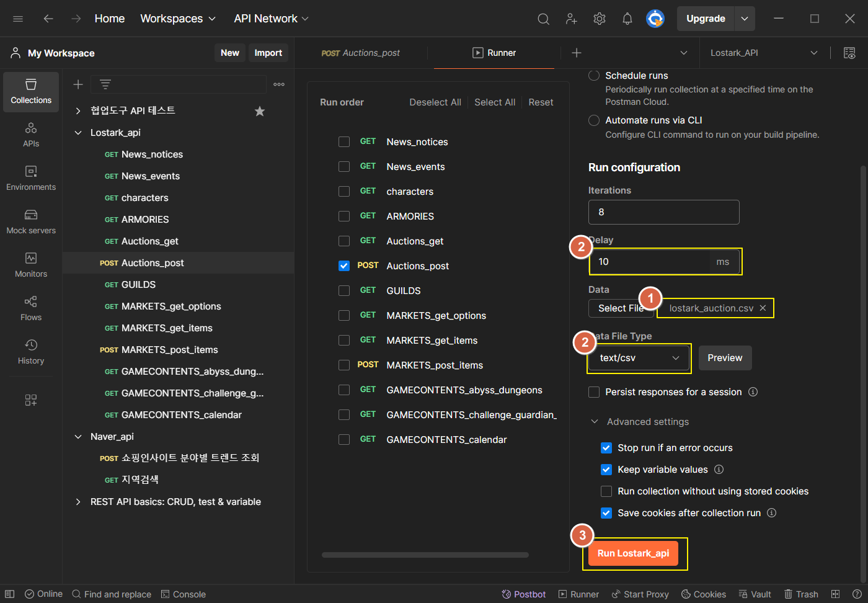Click Deselect All in run order
The width and height of the screenshot is (868, 603).
coord(435,102)
